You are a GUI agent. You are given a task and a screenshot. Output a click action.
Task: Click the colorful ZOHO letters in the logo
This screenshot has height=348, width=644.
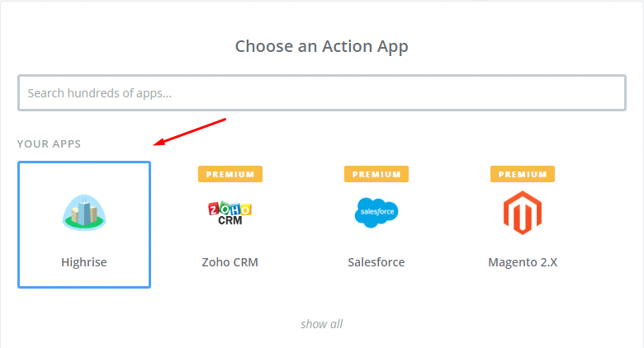click(230, 208)
